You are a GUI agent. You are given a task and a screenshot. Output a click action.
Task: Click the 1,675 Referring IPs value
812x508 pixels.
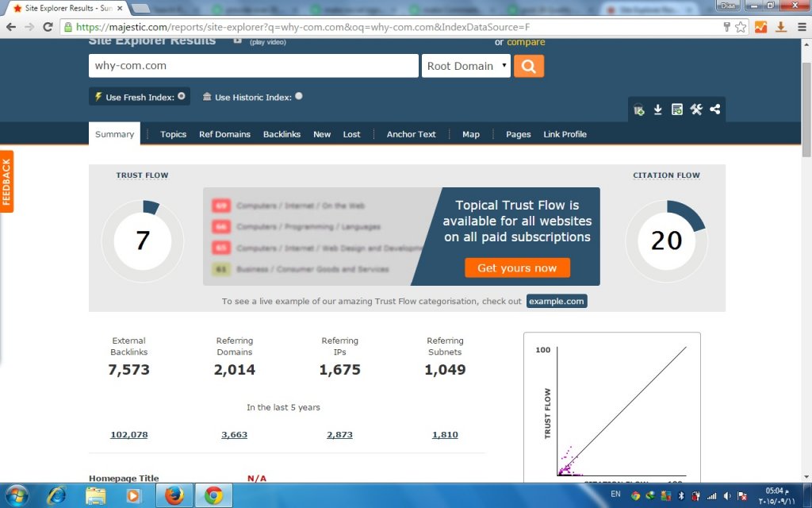[x=339, y=369]
